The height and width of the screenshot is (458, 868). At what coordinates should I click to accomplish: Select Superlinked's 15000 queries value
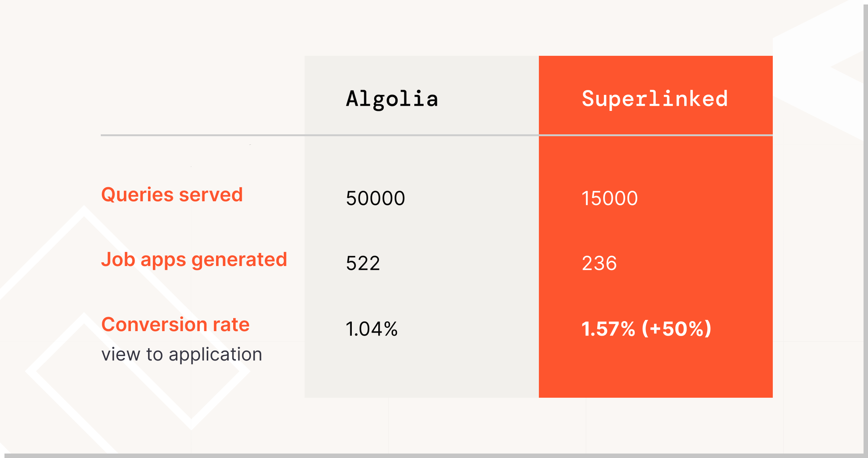coord(610,198)
